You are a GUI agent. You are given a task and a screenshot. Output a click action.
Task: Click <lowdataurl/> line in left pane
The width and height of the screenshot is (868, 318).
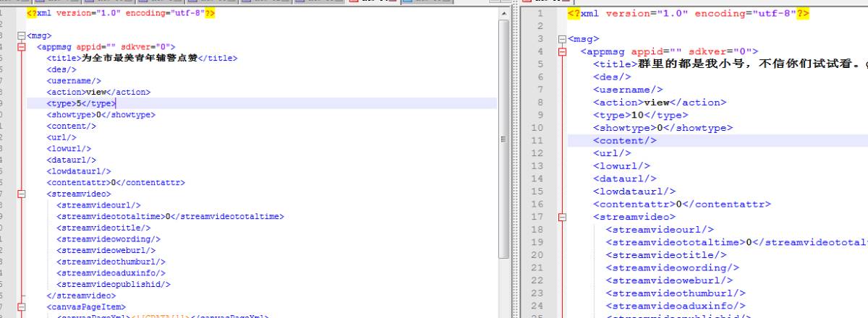(x=79, y=171)
